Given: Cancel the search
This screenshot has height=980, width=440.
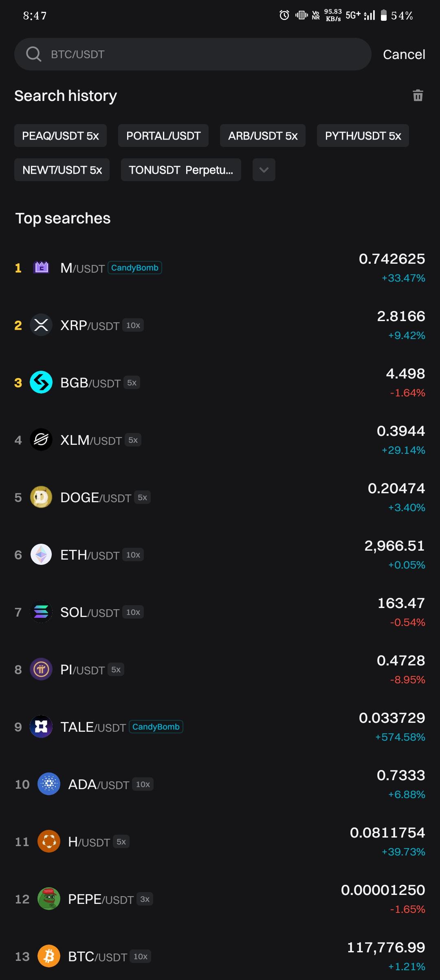Looking at the screenshot, I should (404, 55).
